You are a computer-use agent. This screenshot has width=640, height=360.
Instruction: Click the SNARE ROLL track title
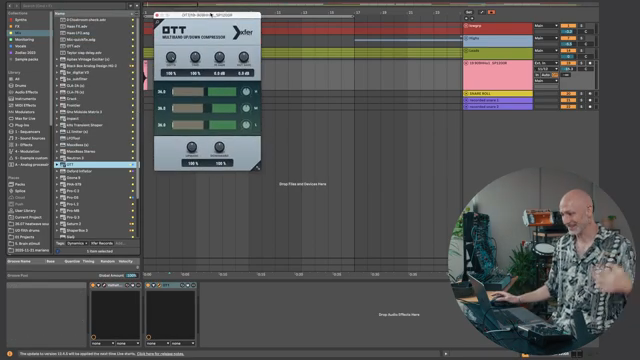click(480, 93)
